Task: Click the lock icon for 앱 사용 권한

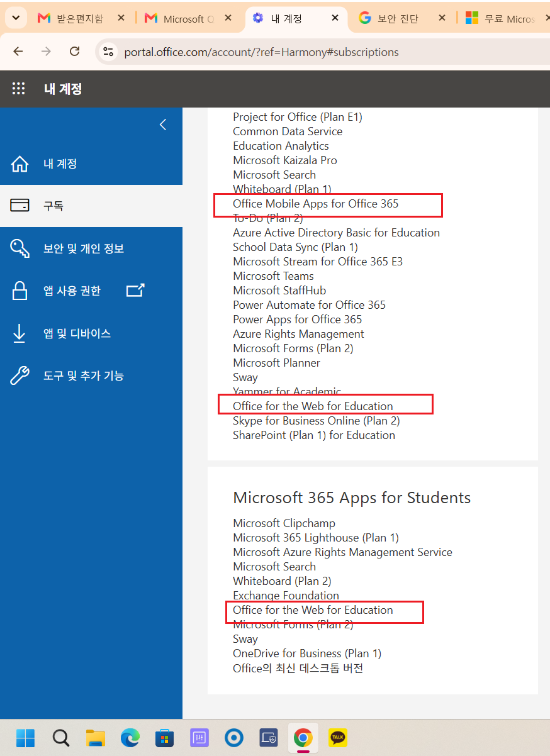Action: (x=20, y=291)
